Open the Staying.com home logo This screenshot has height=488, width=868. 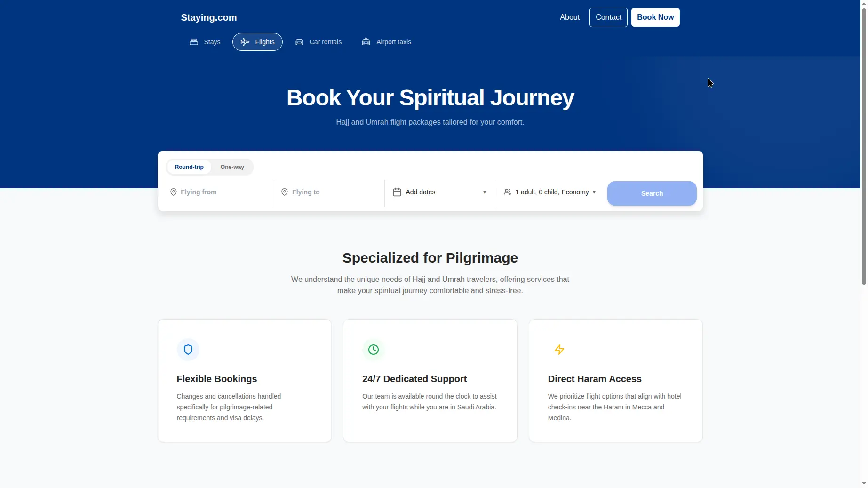[x=209, y=17]
